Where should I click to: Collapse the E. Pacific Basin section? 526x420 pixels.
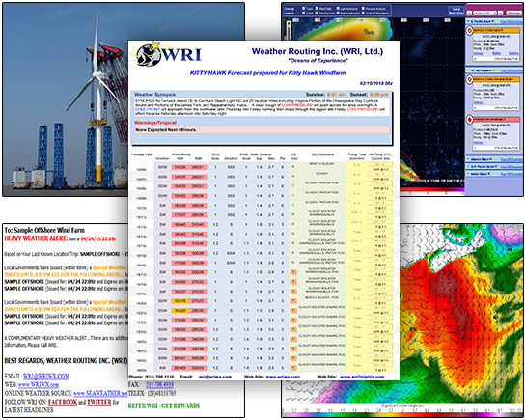click(x=468, y=21)
